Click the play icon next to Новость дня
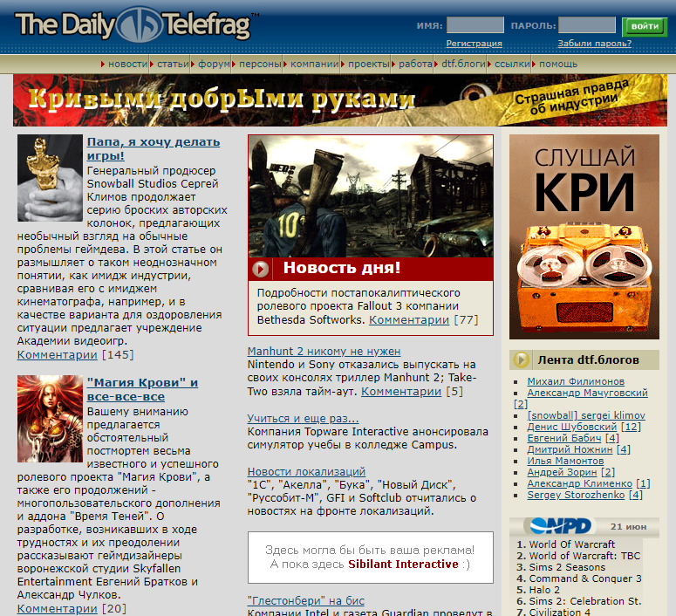Screen dimensions: 676x616 (x=261, y=269)
